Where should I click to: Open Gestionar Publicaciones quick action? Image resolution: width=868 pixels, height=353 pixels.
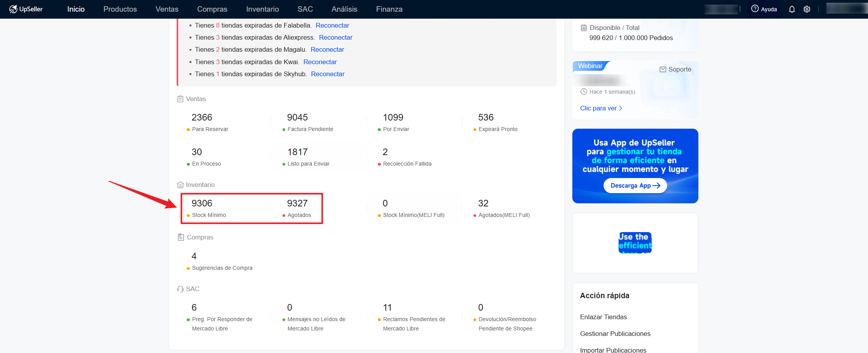(615, 334)
